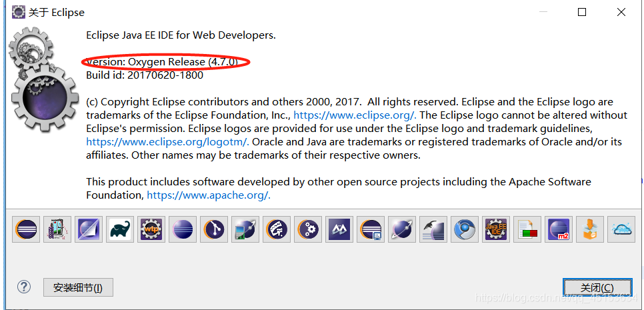Image resolution: width=644 pixels, height=310 pixels.
Task: Click the blue cloud feature icon
Action: [621, 229]
